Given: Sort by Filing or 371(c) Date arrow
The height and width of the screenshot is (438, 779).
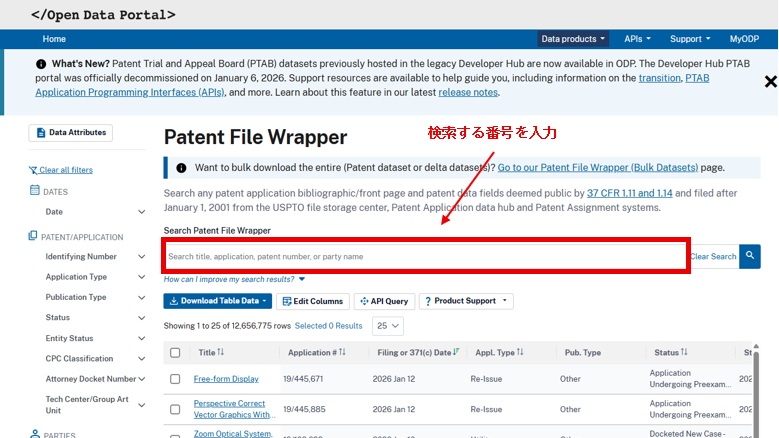Looking at the screenshot, I should pos(456,352).
